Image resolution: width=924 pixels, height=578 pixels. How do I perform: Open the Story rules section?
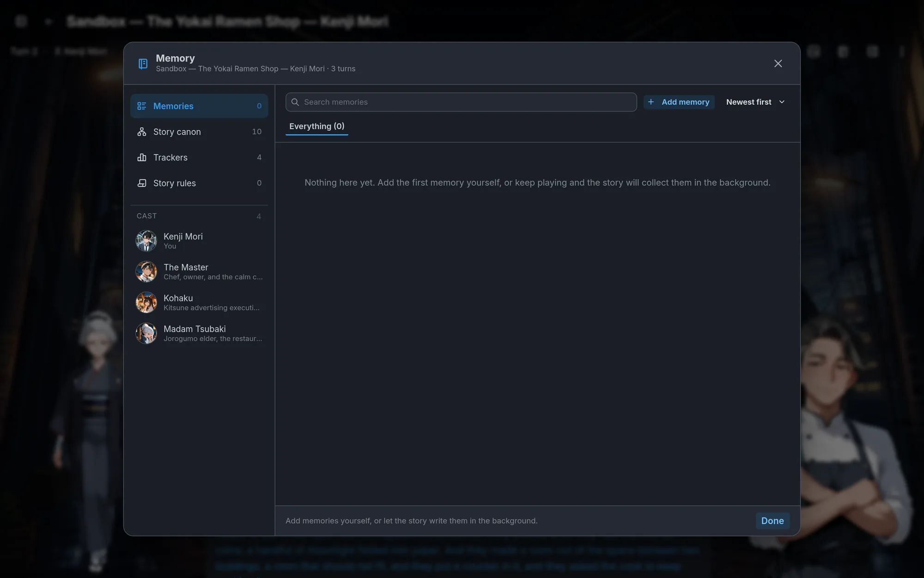(x=199, y=183)
